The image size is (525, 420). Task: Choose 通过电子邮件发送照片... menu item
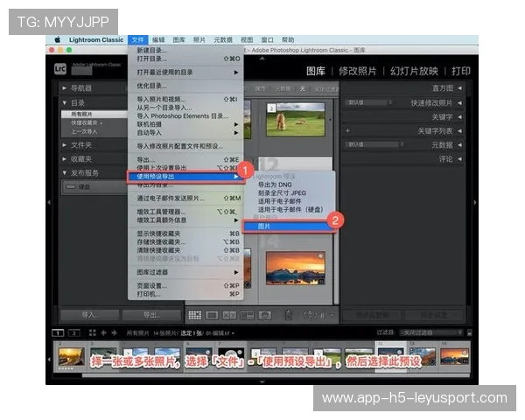[185, 199]
